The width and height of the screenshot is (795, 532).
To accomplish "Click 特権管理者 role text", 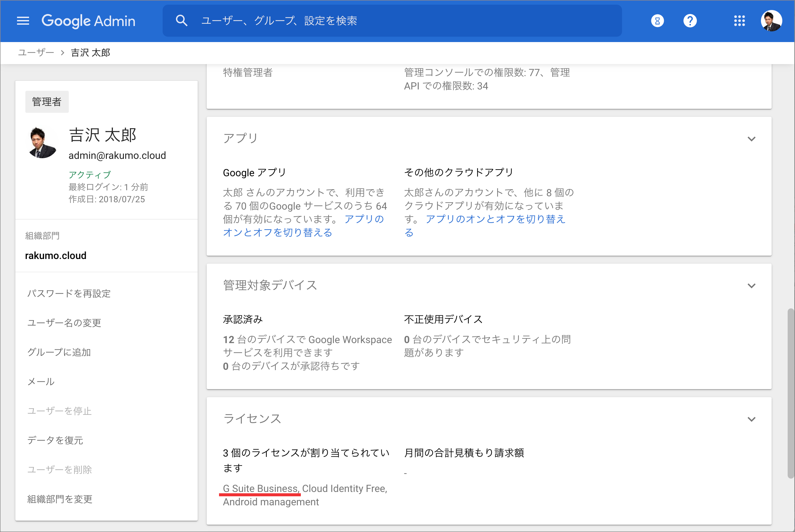I will tap(248, 72).
